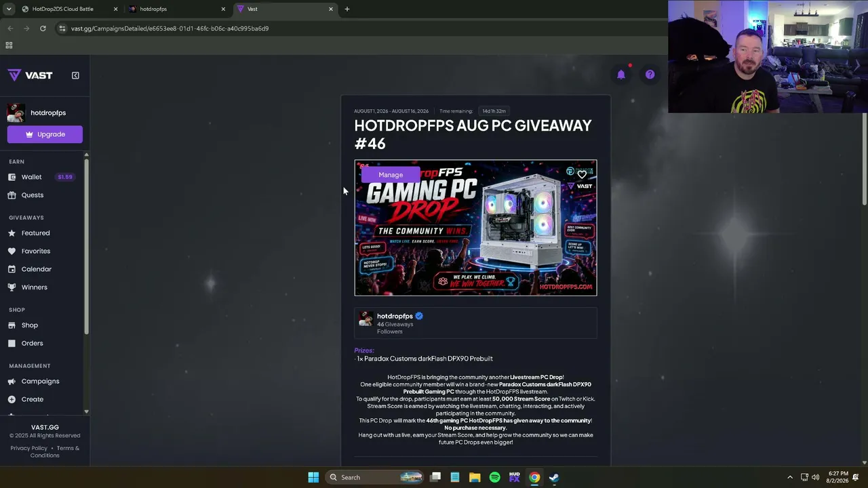868x488 pixels.
Task: Close the HotDrop2DS Cloud Battle tab
Action: tap(115, 9)
